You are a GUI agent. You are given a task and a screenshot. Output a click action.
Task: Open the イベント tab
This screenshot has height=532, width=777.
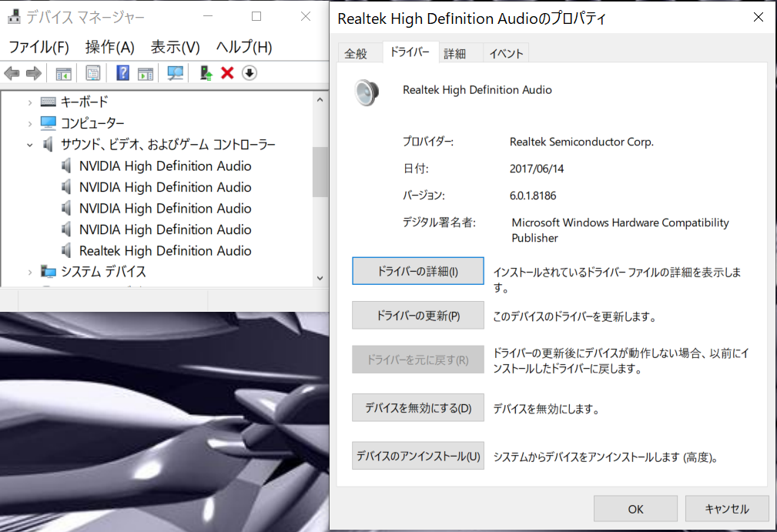(506, 53)
